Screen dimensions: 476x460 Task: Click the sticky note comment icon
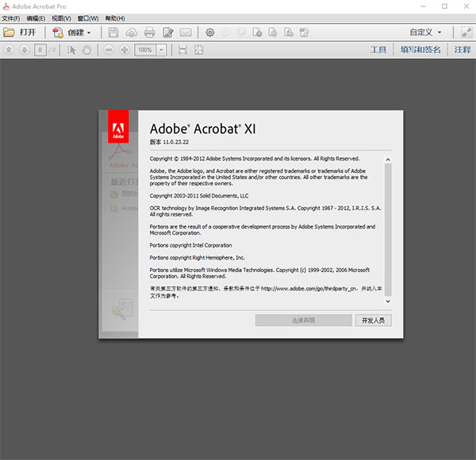[x=225, y=33]
